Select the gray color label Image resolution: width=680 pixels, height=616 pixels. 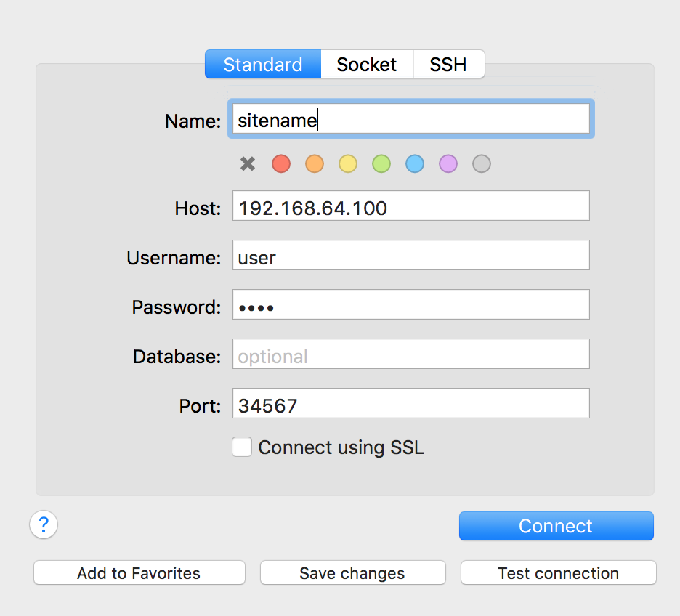point(482,163)
